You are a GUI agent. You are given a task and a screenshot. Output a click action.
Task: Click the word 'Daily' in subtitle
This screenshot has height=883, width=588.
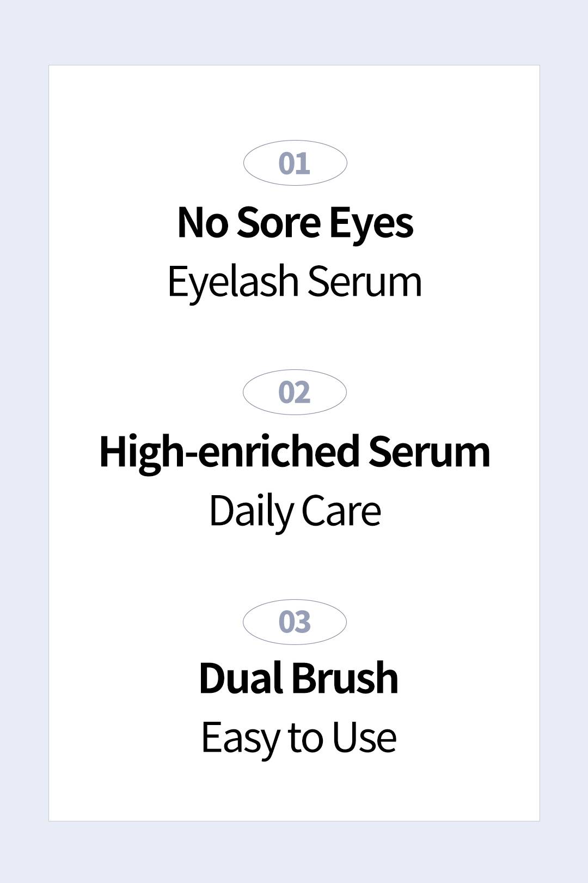click(x=252, y=513)
